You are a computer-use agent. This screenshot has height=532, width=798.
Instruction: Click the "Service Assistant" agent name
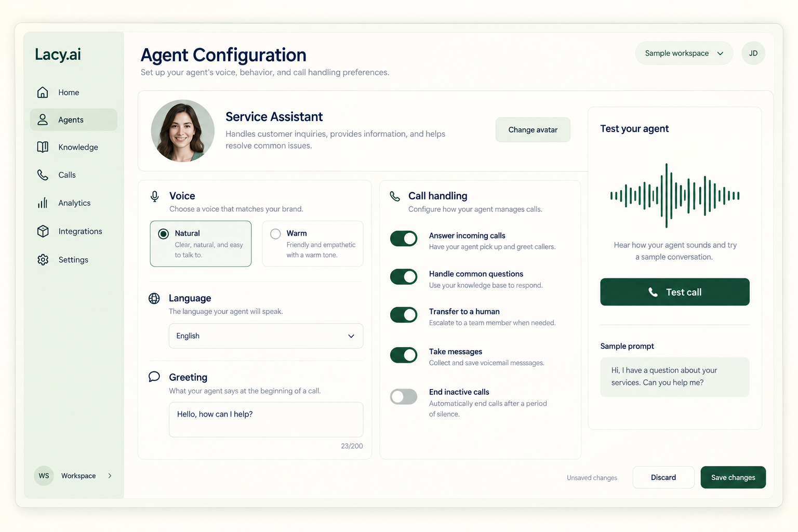pyautogui.click(x=274, y=117)
